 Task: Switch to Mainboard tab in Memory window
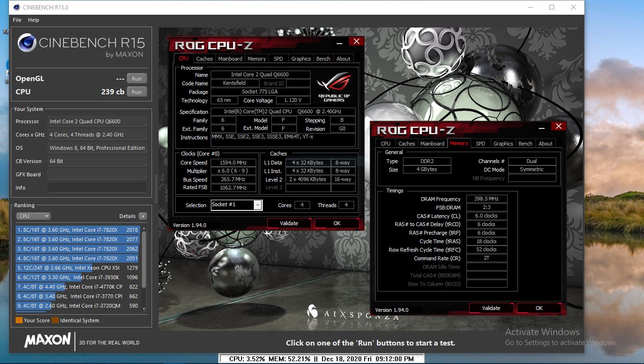click(433, 144)
